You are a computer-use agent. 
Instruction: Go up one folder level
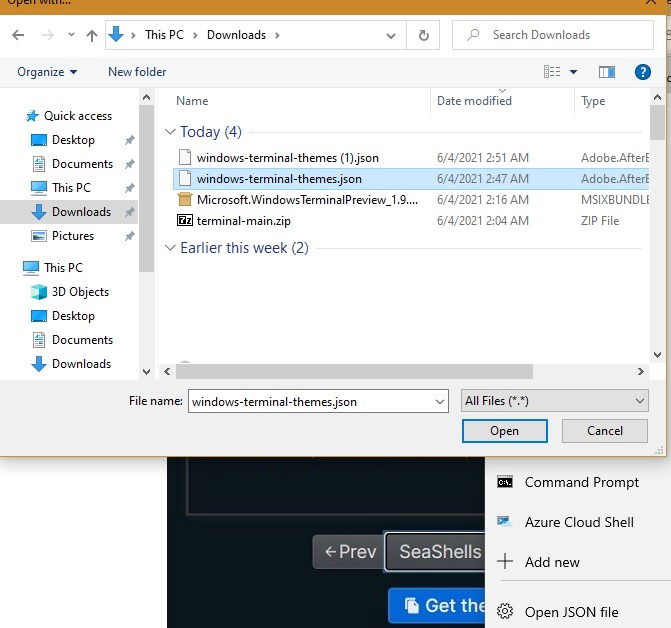coord(92,35)
